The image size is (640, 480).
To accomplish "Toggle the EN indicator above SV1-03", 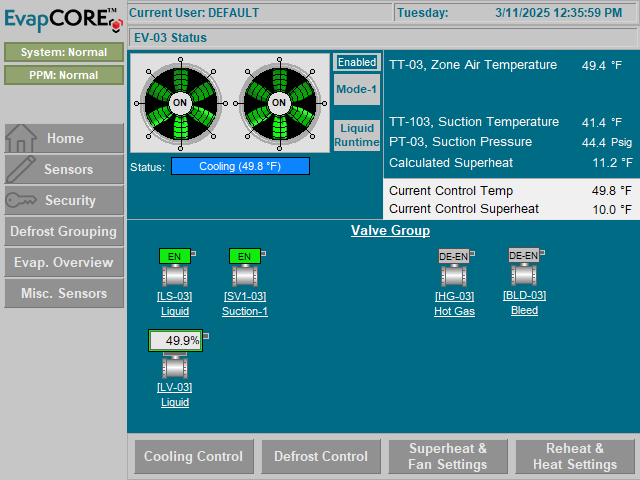I will pos(244,256).
